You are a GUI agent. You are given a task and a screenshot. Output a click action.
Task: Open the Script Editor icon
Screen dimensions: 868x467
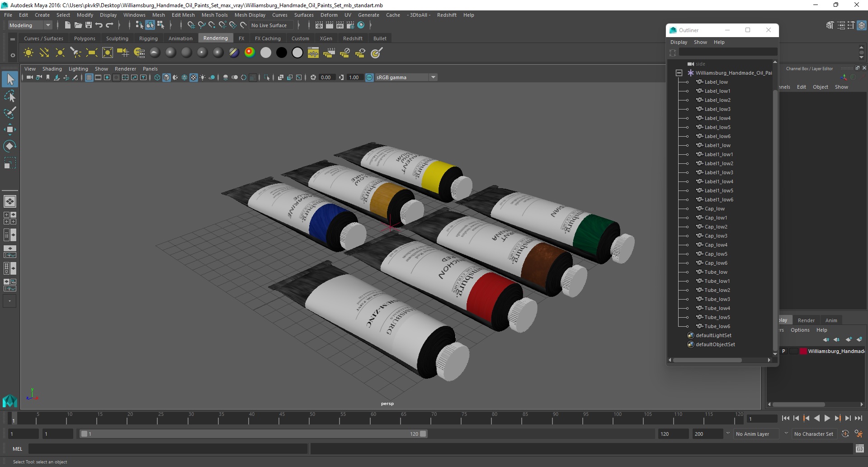pos(860,449)
